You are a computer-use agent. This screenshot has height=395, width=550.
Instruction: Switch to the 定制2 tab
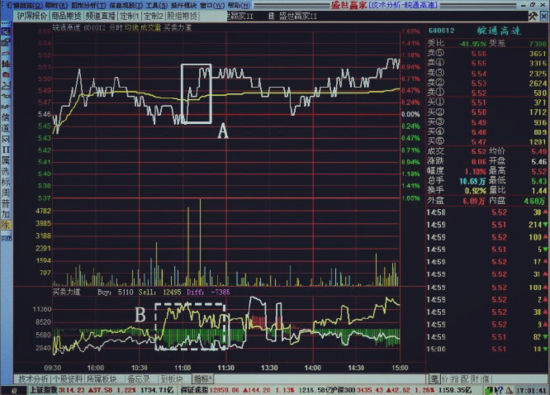153,16
